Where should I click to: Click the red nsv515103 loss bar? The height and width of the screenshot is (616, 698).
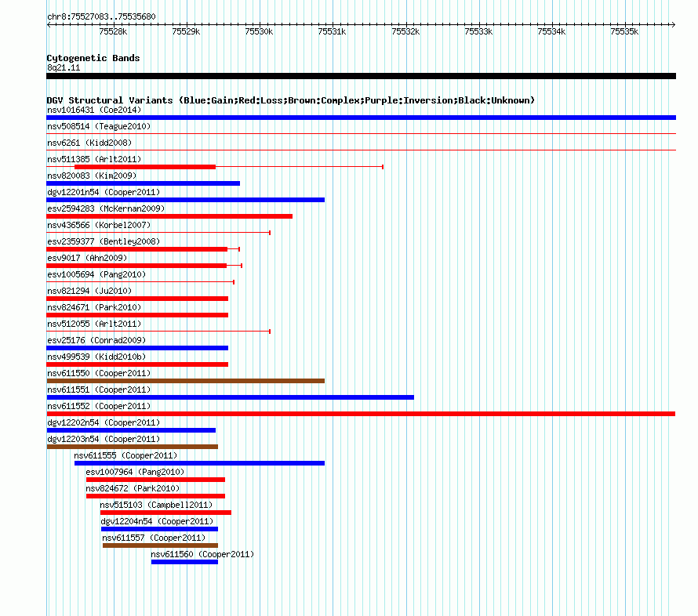tap(165, 513)
